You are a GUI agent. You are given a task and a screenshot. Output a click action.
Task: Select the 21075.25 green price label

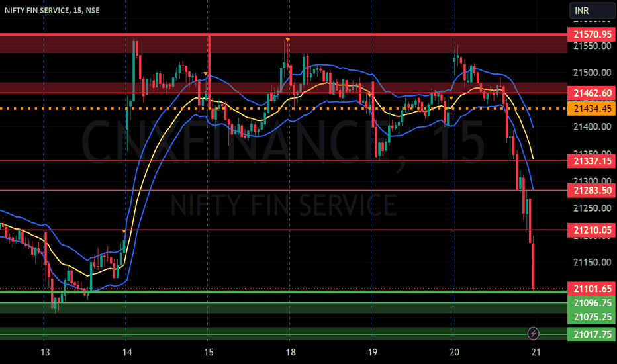tap(591, 317)
